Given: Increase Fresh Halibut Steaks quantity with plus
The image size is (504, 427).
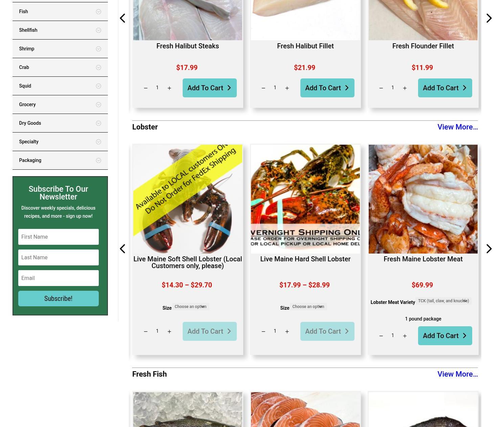Looking at the screenshot, I should [x=169, y=88].
